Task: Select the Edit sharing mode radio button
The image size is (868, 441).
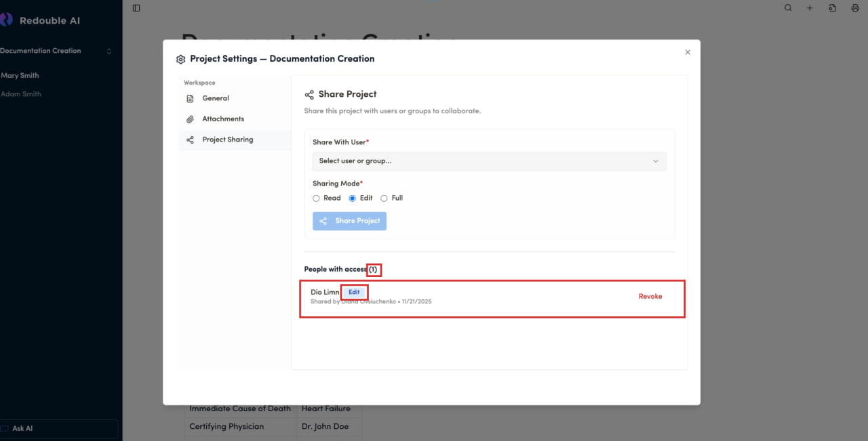Action: 352,198
